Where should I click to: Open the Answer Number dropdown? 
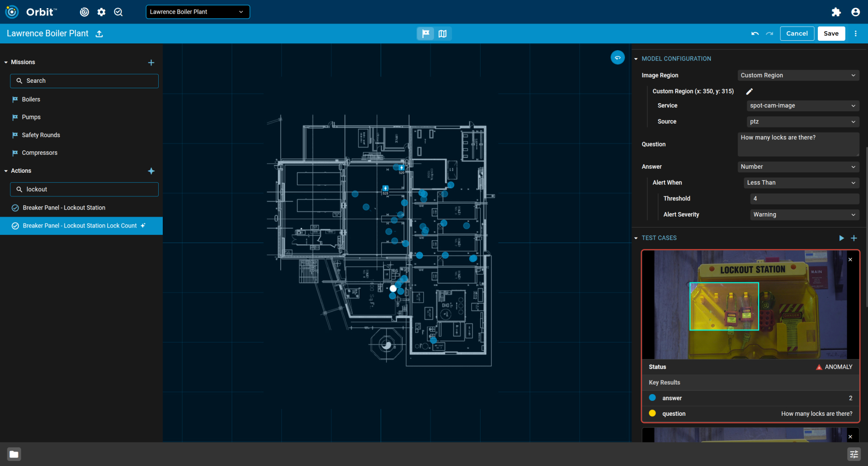tap(798, 167)
